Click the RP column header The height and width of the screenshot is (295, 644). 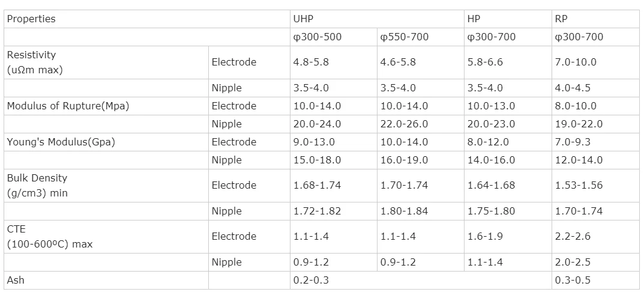coord(561,19)
